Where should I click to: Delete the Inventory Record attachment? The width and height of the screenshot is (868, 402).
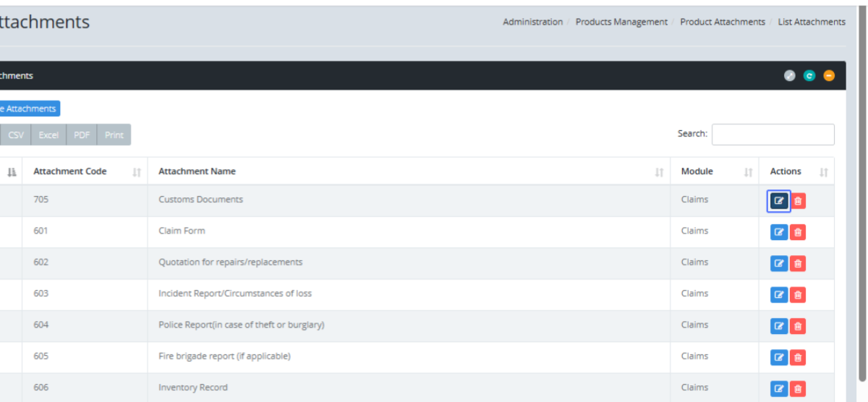click(x=798, y=388)
